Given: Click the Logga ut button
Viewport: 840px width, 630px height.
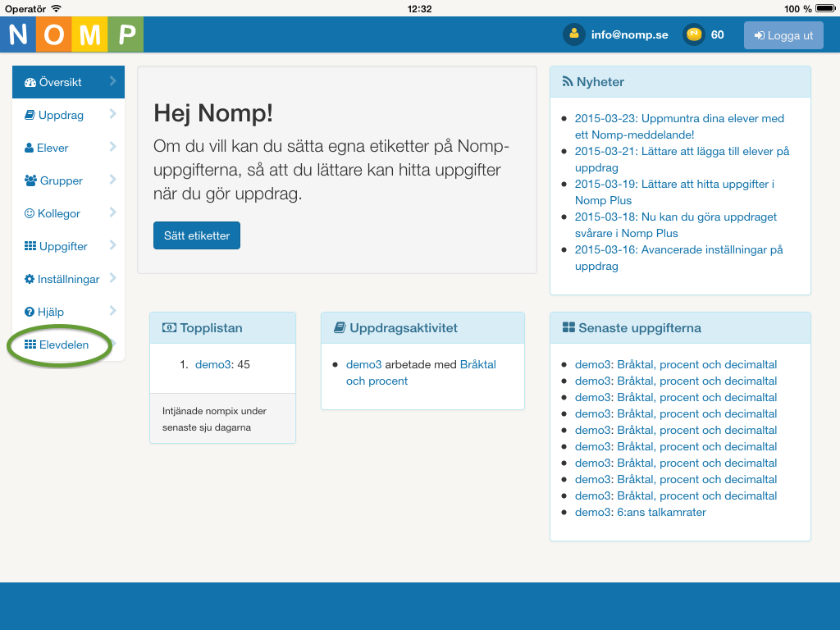Looking at the screenshot, I should pos(783,34).
